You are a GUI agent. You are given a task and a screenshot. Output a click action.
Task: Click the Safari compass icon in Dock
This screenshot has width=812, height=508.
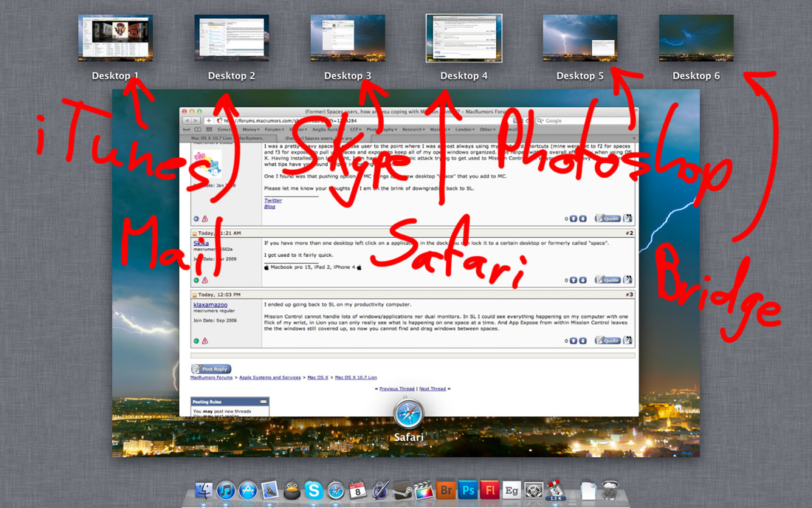point(336,490)
